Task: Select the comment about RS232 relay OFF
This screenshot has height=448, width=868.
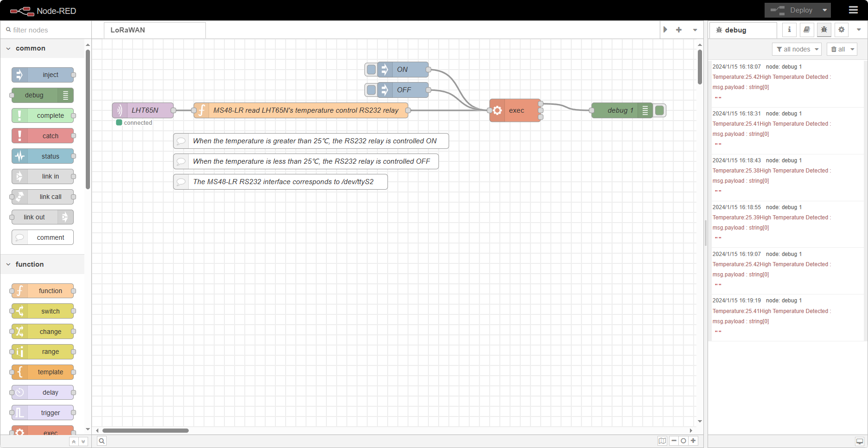Action: pos(306,161)
